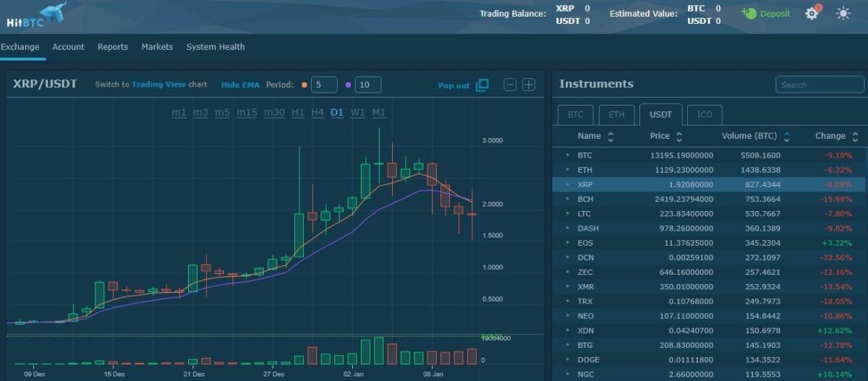Viewport: 868px width, 381px height.
Task: Click the EMA period 5 field
Action: pos(324,85)
